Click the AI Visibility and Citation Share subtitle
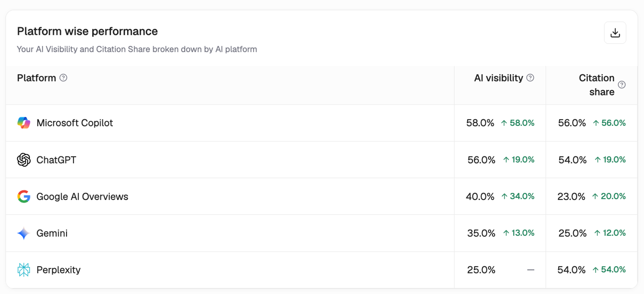The height and width of the screenshot is (294, 644). click(x=137, y=49)
